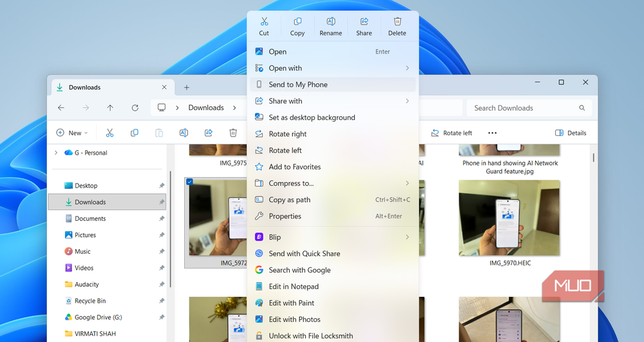Click chevron after Downloads in address bar
This screenshot has width=644, height=342.
(x=234, y=108)
